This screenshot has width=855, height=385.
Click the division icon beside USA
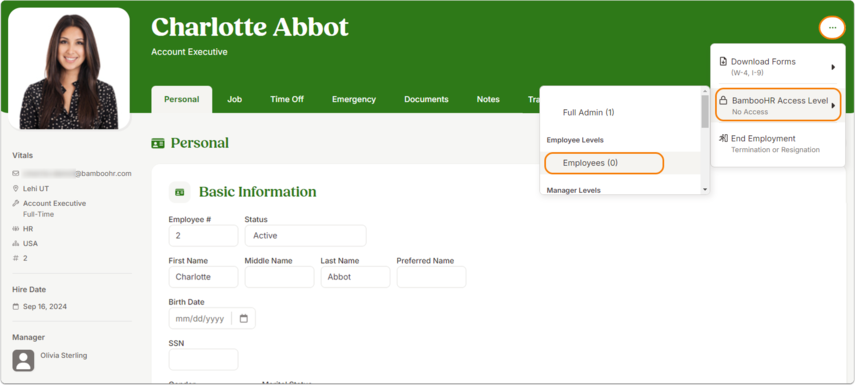click(15, 244)
